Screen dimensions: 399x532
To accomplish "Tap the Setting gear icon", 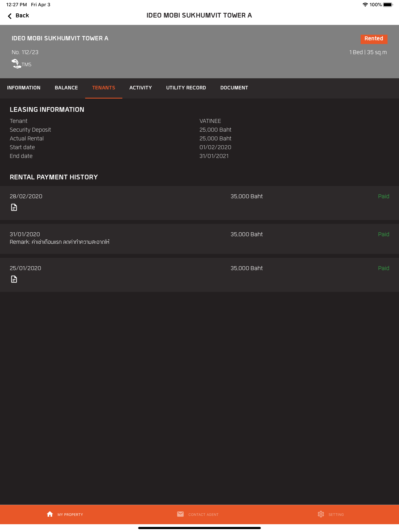I will 321,514.
